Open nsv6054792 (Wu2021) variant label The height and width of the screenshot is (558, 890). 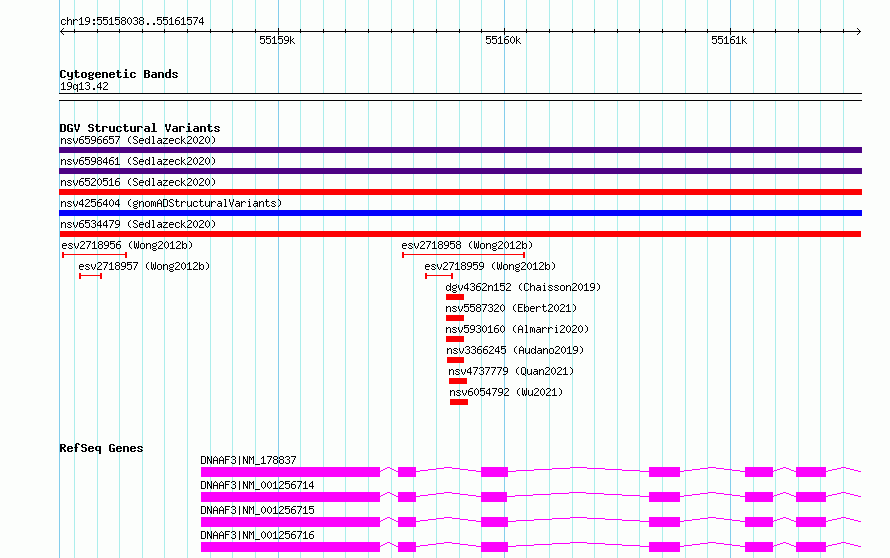506,392
